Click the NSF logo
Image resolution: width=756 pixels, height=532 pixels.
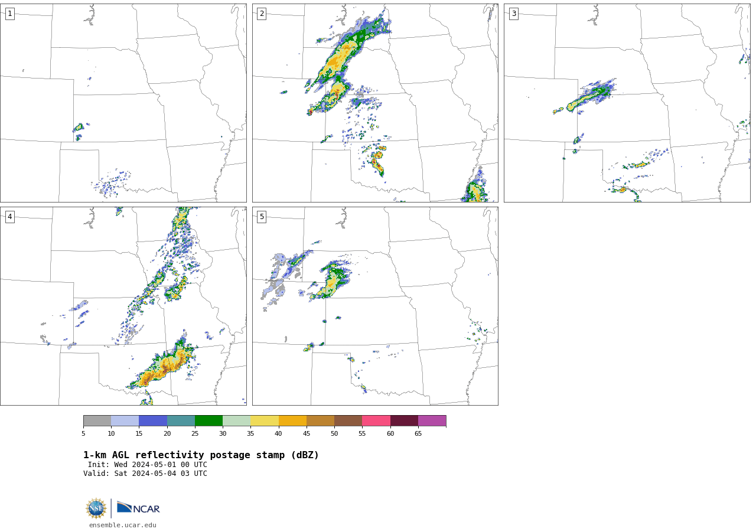tap(96, 508)
